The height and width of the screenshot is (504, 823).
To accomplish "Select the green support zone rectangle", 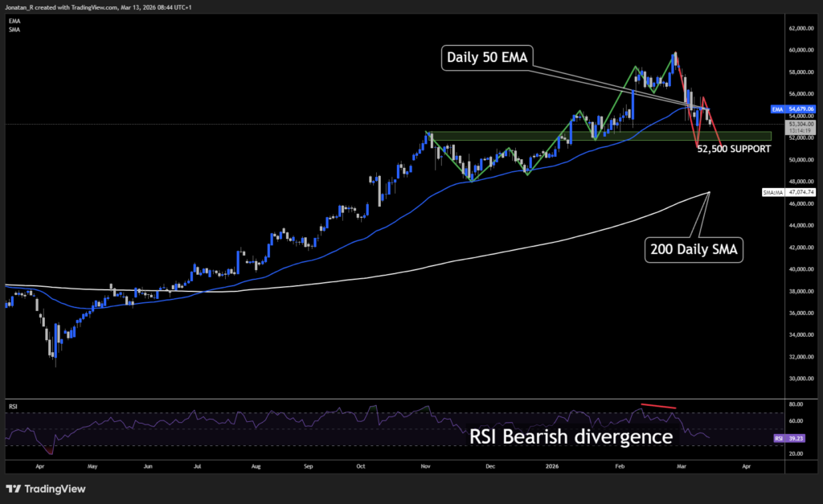I will [563, 136].
